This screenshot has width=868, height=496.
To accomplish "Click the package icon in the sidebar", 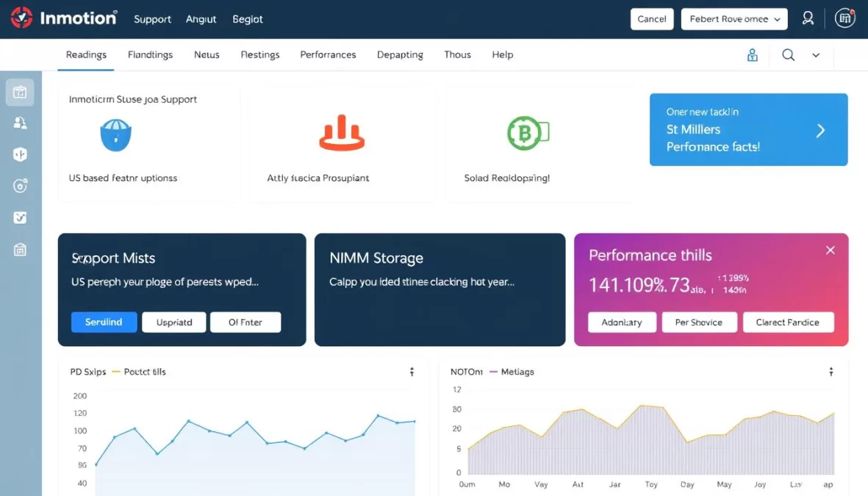I will click(x=21, y=154).
